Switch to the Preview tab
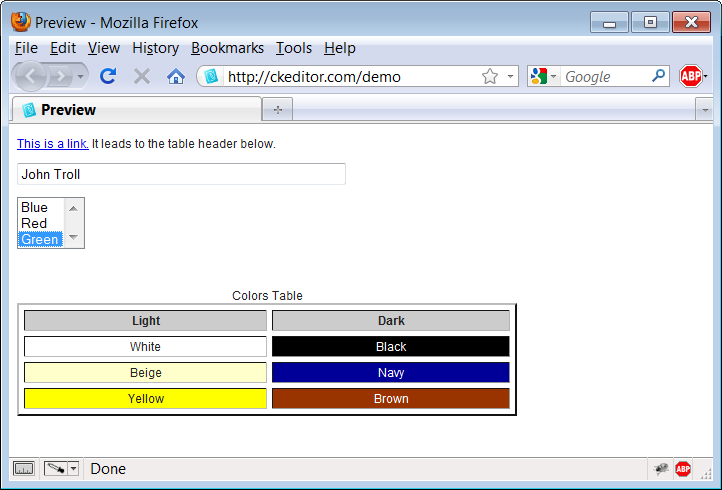 tap(135, 110)
